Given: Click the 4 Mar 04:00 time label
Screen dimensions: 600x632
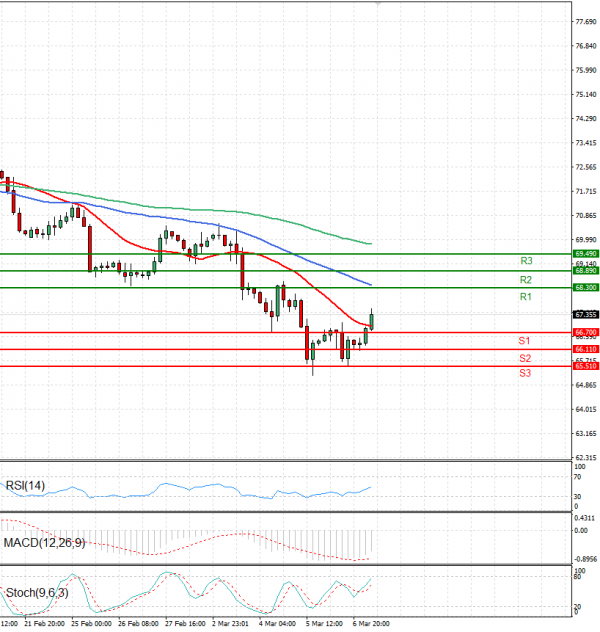Looking at the screenshot, I should click(277, 624).
